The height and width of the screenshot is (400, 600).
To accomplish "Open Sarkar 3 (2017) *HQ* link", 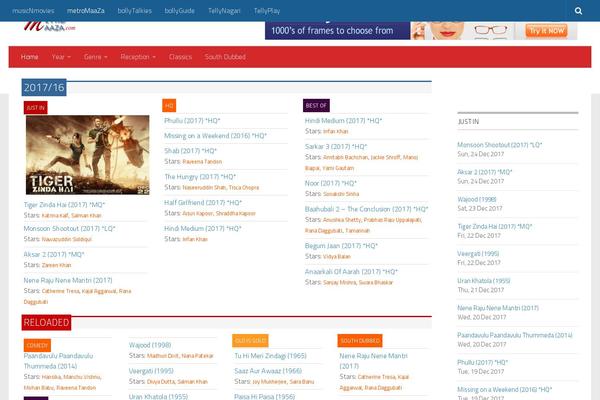I will coord(336,147).
